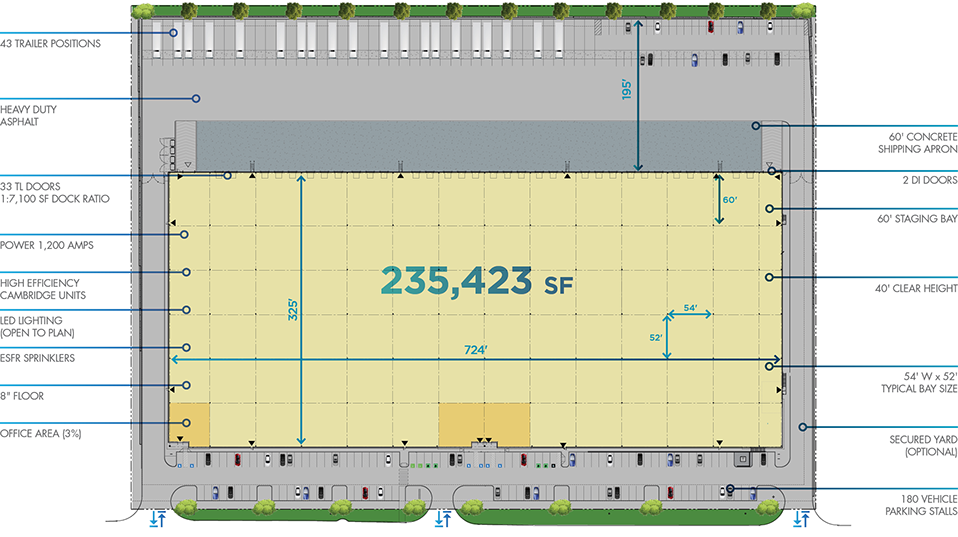Select the center orange office area block

point(484,424)
